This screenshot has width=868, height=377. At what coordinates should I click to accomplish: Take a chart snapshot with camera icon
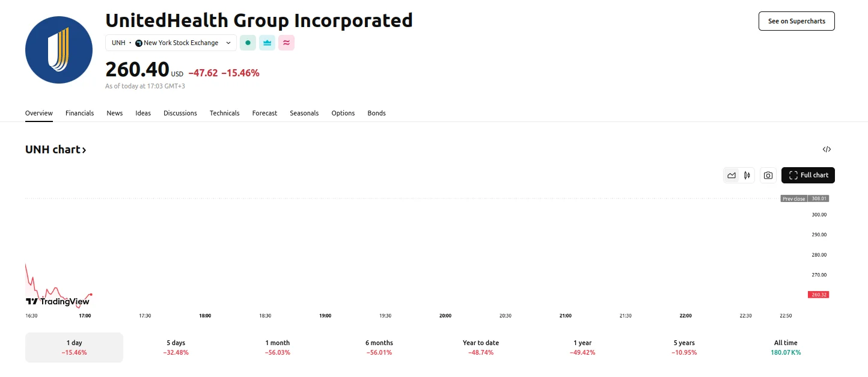tap(768, 176)
